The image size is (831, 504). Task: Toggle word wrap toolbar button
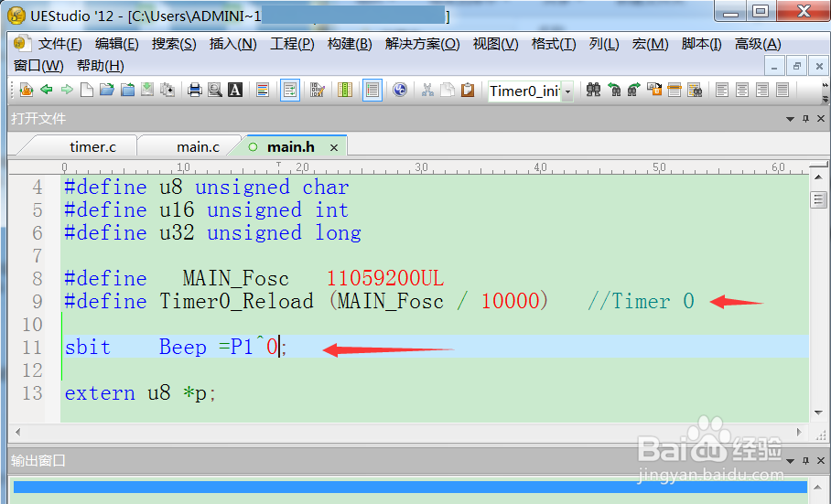(x=290, y=90)
